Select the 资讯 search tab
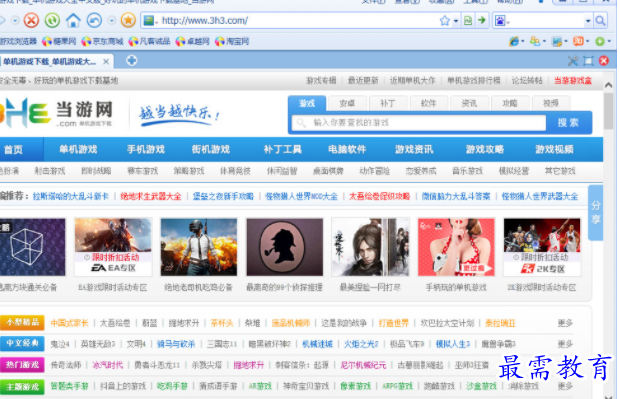Screen dimensions: 620x399 tap(469, 103)
